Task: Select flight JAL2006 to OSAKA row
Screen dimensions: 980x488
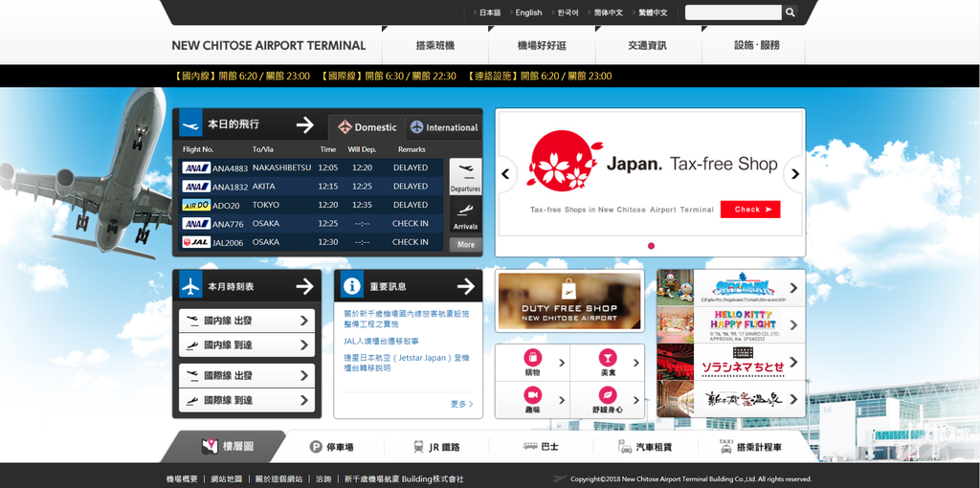Action: point(311,242)
